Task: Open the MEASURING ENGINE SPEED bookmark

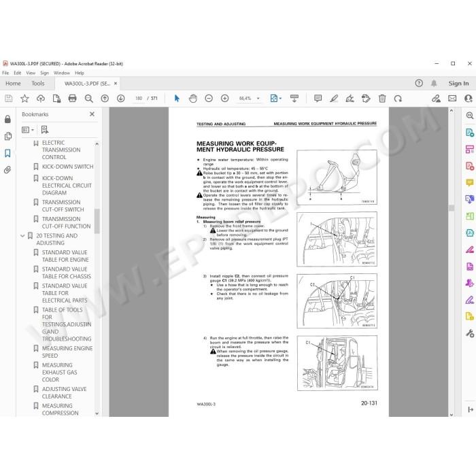Action: click(67, 352)
